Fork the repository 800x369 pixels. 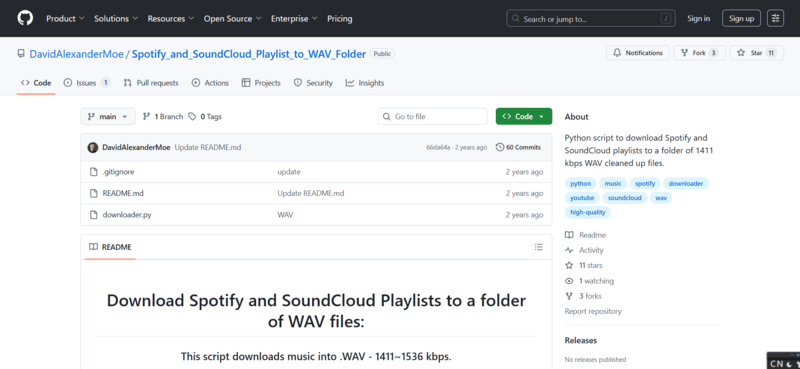click(699, 53)
